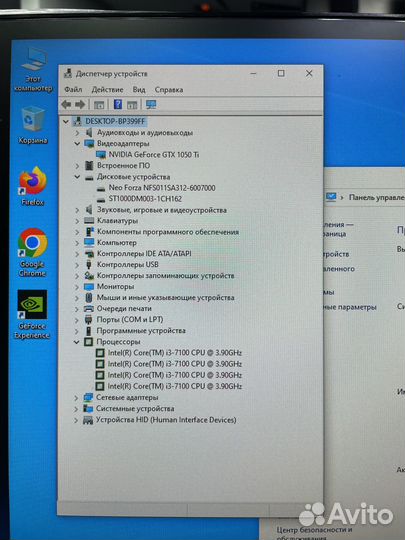The image size is (405, 540).
Task: Click the Контроллеры IDE ATA/ATAPI icon
Action: [x=89, y=254]
